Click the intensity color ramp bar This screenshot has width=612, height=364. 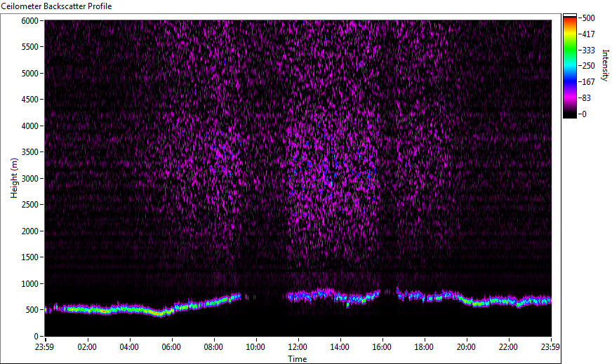pos(569,66)
